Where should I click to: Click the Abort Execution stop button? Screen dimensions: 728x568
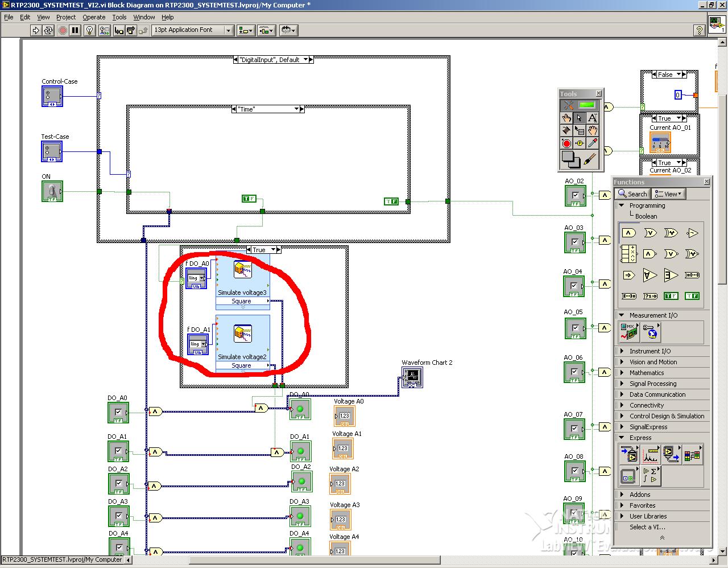tap(63, 30)
